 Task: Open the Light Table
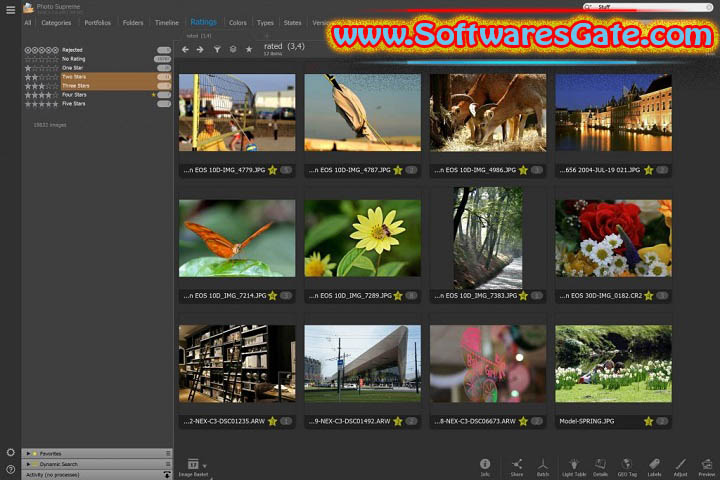(574, 467)
